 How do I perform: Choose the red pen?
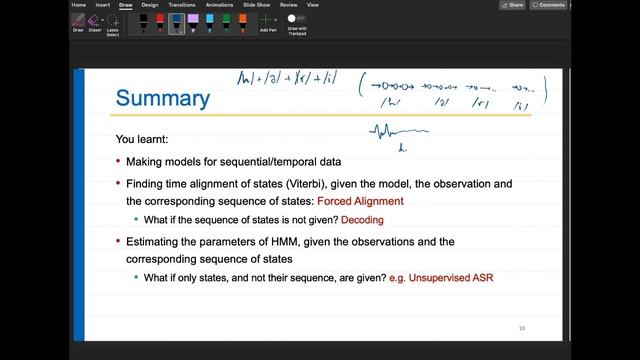[160, 23]
